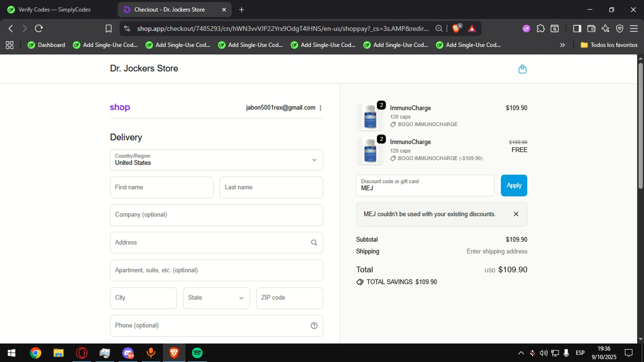Image resolution: width=644 pixels, height=362 pixels.
Task: Open the Windows notification center
Action: pos(629,353)
